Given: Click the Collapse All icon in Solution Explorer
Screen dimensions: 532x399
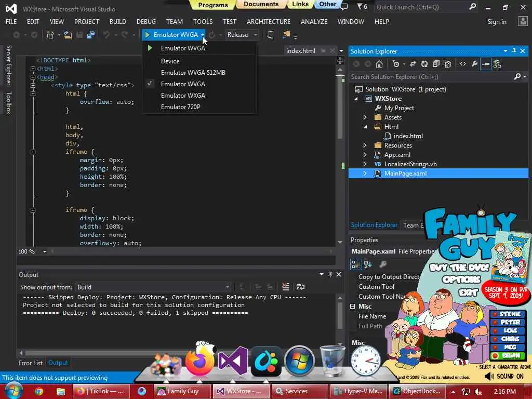Looking at the screenshot, I should pyautogui.click(x=436, y=64).
